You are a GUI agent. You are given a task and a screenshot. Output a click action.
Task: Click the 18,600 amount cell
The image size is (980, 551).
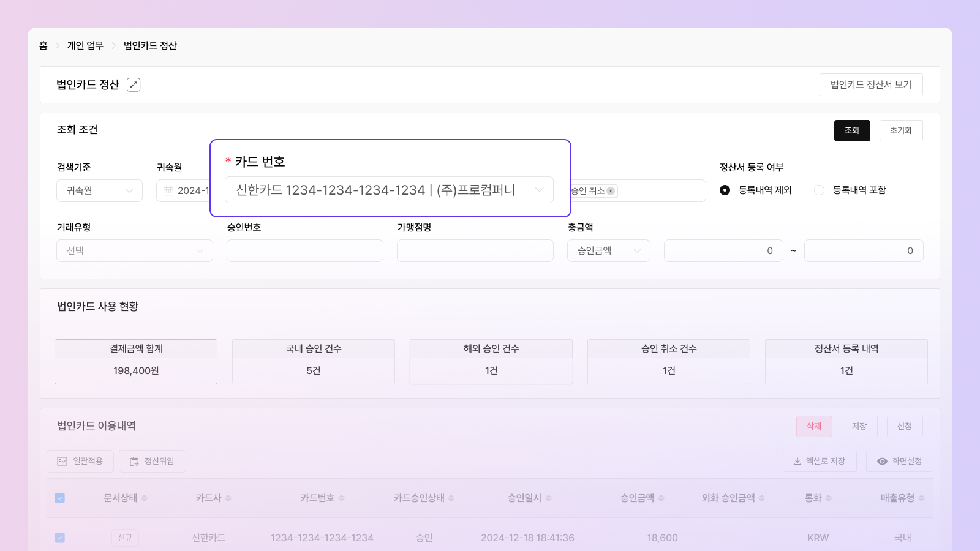pyautogui.click(x=662, y=538)
